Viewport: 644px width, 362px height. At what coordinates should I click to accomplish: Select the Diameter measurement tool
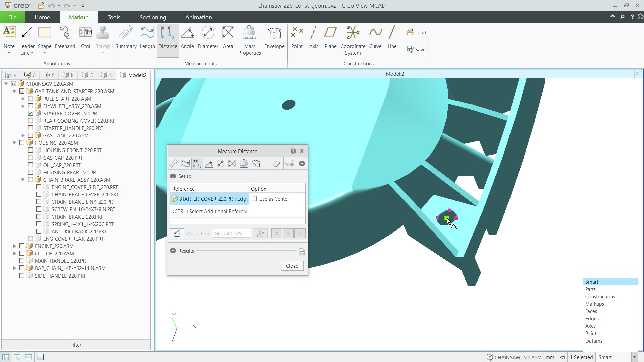coord(208,38)
